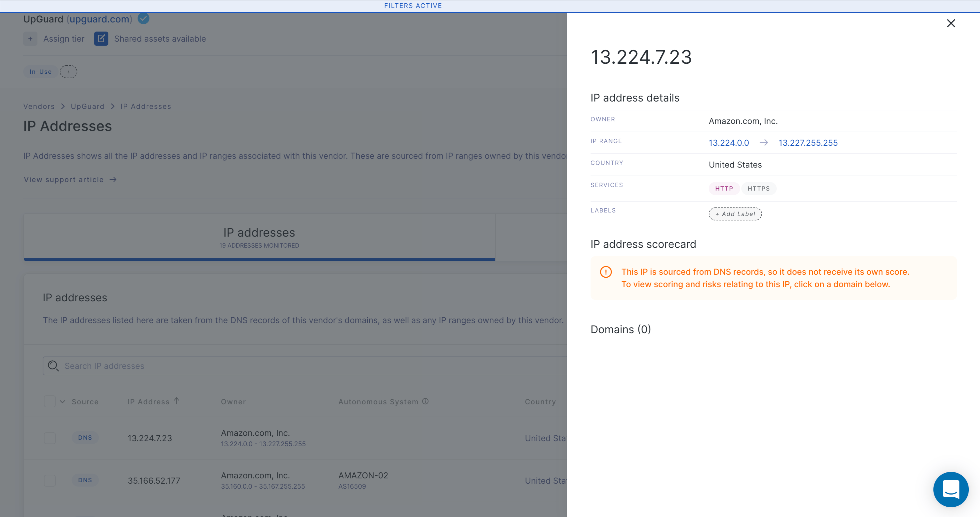Image resolution: width=980 pixels, height=517 pixels.
Task: Click range 35.160.0.0 - 35.167.255.255 text
Action: point(263,486)
